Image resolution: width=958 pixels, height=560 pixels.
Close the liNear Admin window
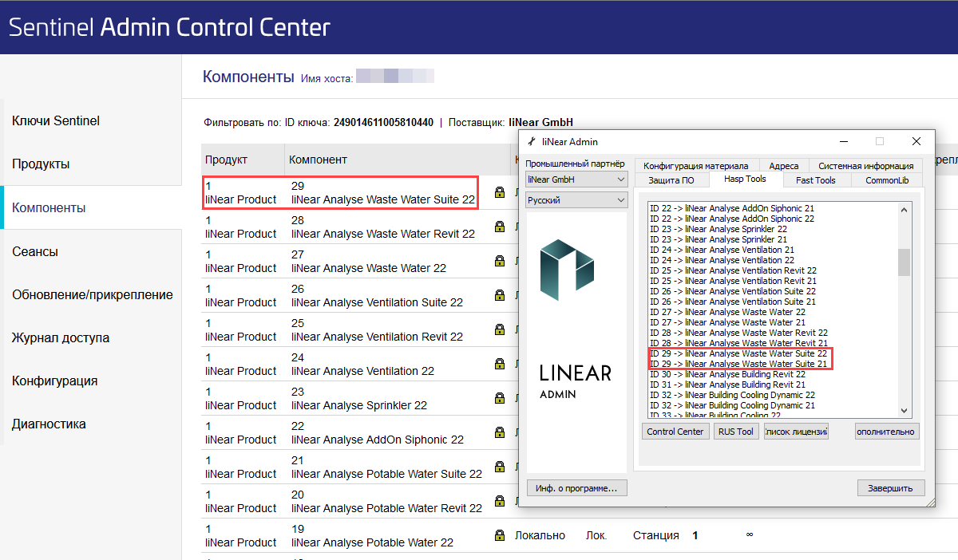(x=916, y=141)
